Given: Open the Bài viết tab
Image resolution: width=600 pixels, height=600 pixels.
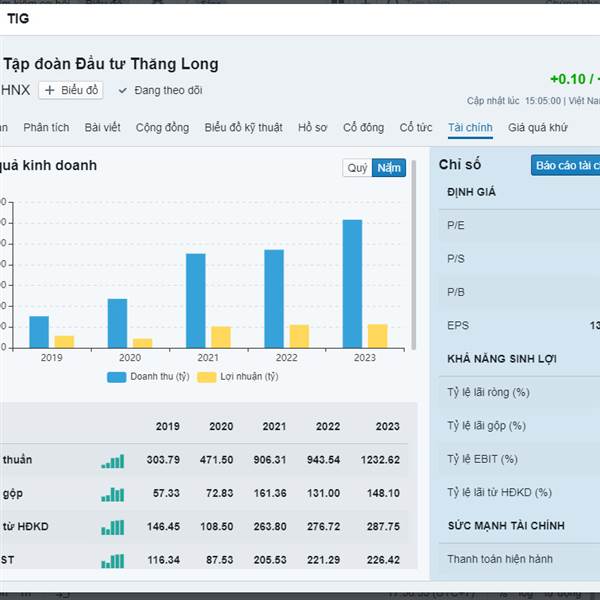Looking at the screenshot, I should pos(103,127).
